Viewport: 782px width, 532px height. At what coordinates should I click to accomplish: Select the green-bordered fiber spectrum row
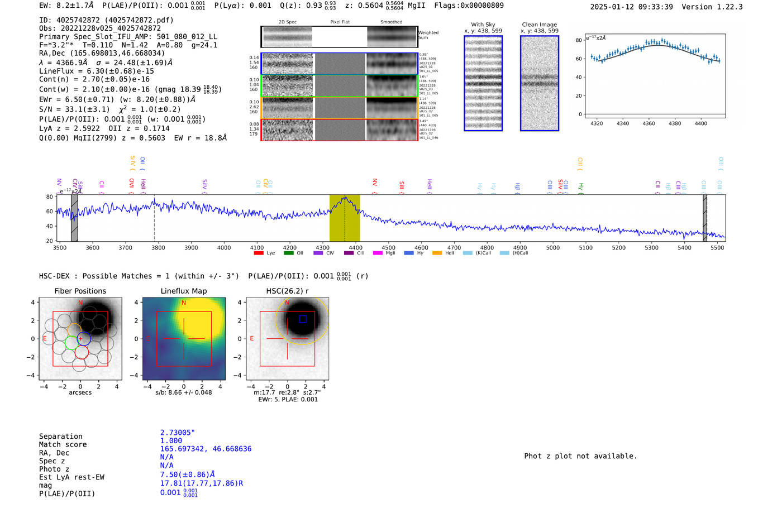pyautogui.click(x=339, y=86)
